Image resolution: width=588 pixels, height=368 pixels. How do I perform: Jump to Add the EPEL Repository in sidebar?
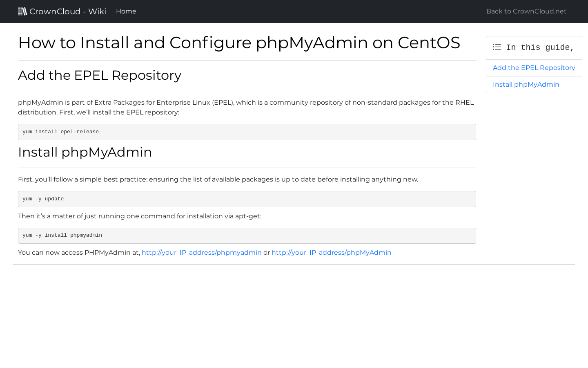[534, 68]
